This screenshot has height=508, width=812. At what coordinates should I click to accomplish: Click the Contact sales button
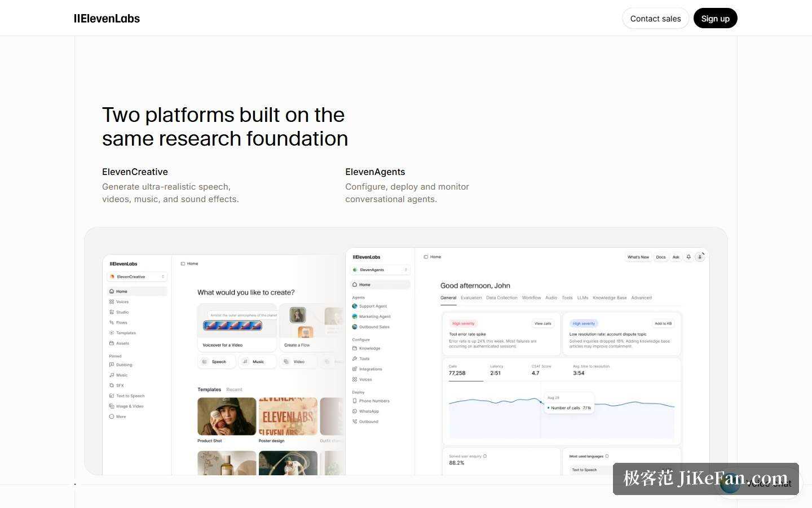pos(655,18)
